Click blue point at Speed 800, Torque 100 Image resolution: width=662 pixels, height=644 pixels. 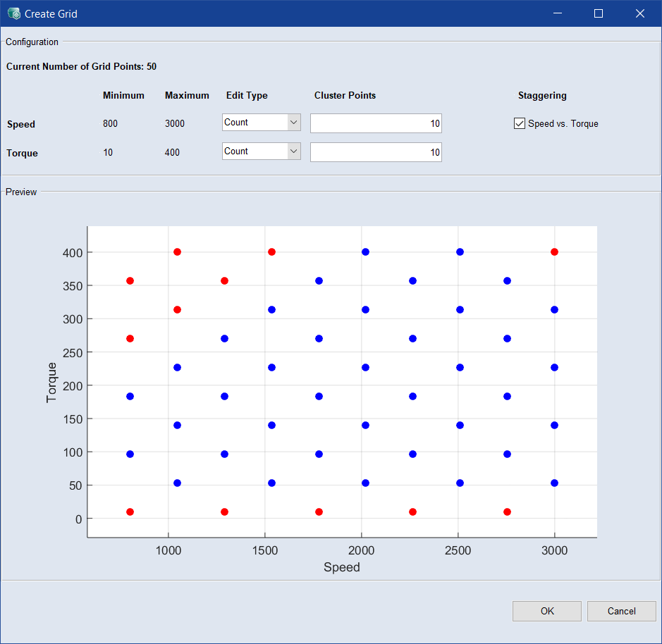tap(130, 454)
